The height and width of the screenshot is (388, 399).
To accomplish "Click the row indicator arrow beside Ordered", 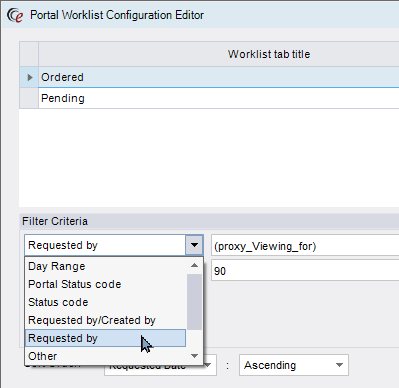I will point(30,77).
